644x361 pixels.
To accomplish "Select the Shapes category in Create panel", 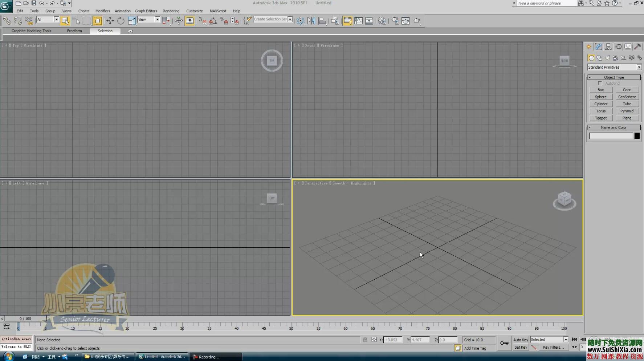I will pyautogui.click(x=600, y=58).
